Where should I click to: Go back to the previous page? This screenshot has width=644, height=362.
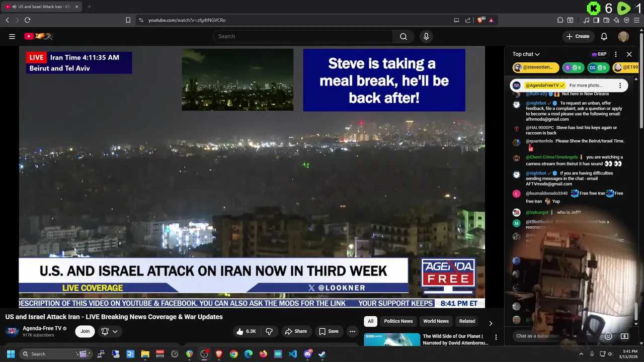point(7,20)
